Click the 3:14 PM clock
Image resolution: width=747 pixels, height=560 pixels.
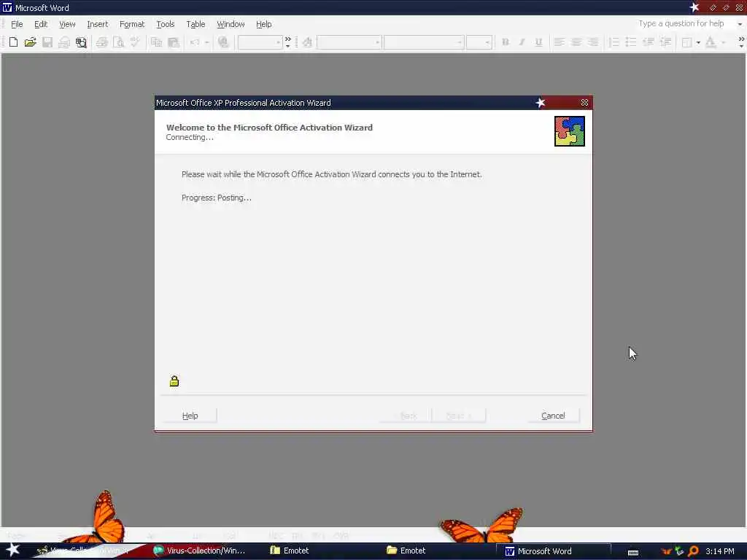[x=719, y=551]
